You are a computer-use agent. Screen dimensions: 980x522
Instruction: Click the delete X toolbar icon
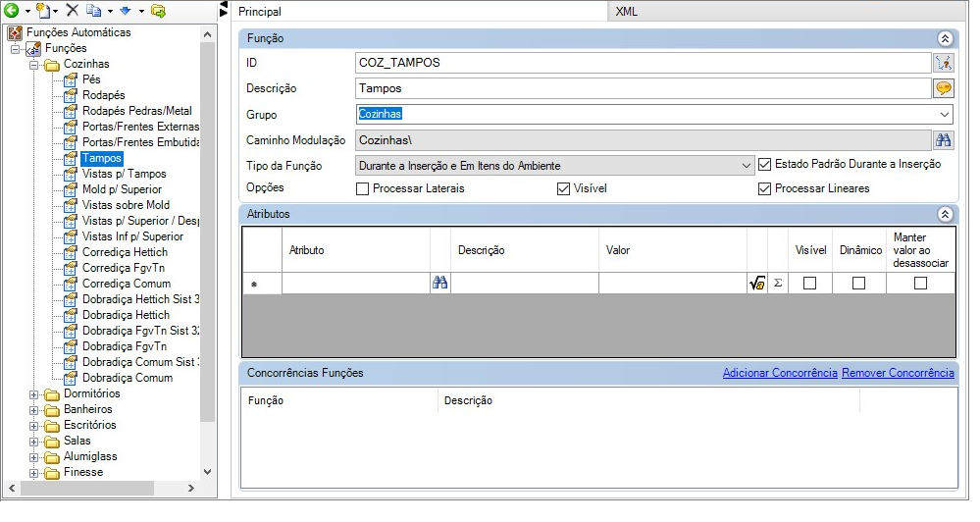tap(72, 11)
